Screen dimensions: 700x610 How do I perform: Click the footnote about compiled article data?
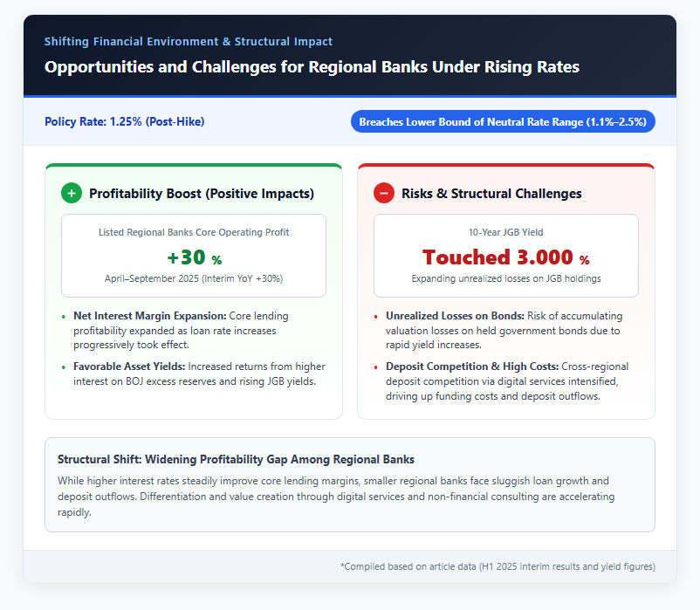(x=498, y=566)
